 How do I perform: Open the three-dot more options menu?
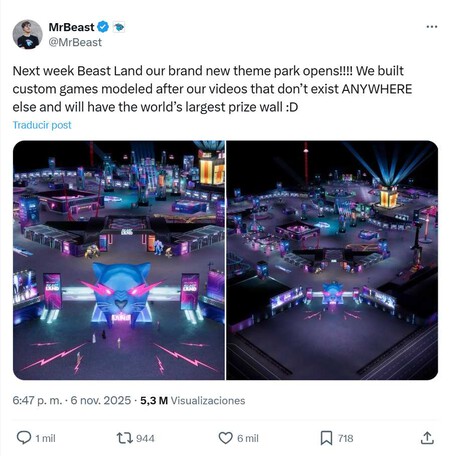pyautogui.click(x=432, y=27)
